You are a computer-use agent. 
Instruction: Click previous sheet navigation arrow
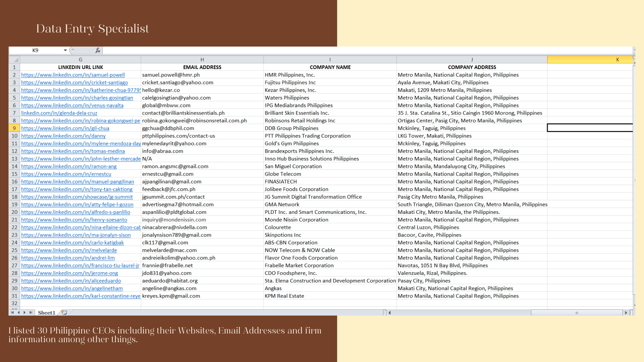[18, 312]
